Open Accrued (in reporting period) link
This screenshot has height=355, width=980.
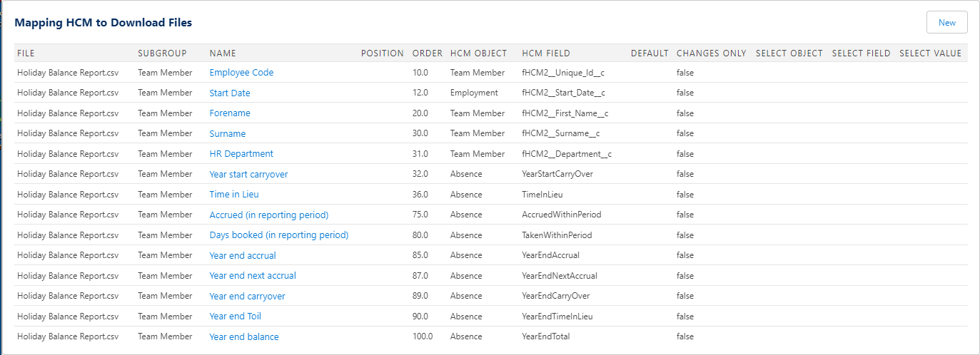[x=269, y=215]
